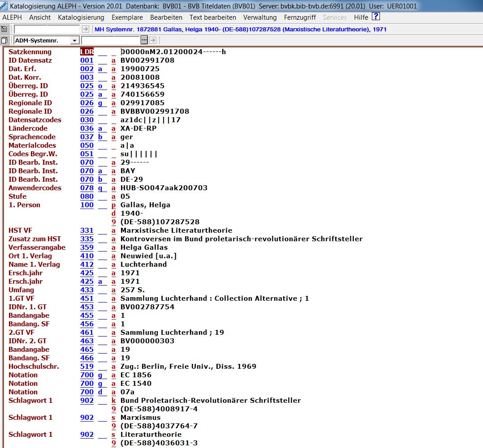
Task: Click field tag 519 for Hochschulschr.
Action: pyautogui.click(x=87, y=367)
